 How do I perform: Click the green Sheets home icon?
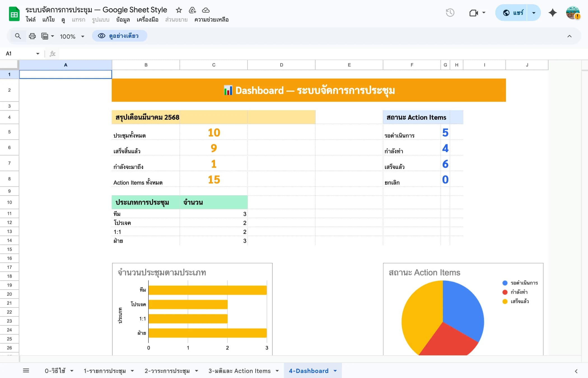coord(14,13)
